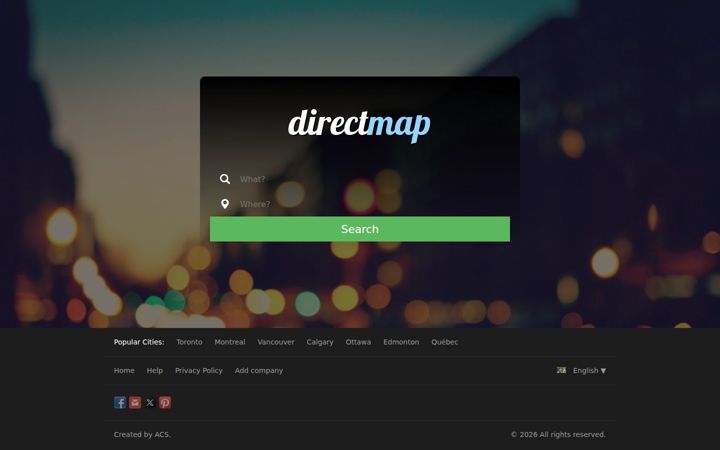This screenshot has height=450, width=720.
Task: Click the © 2026 All rights reserved text
Action: tap(558, 434)
